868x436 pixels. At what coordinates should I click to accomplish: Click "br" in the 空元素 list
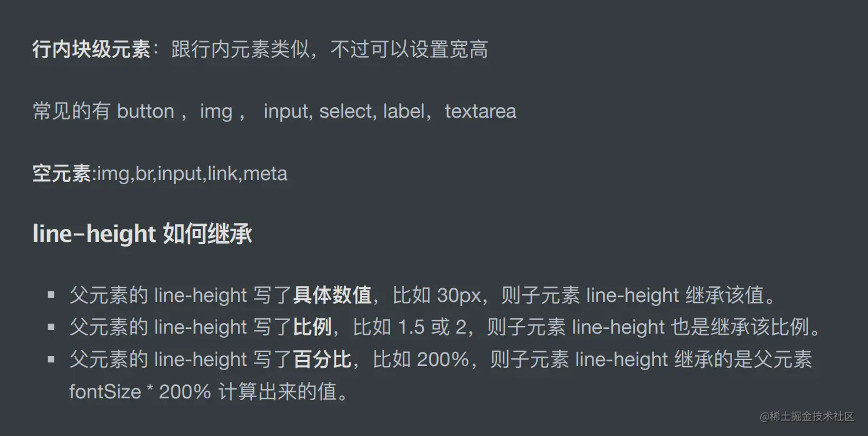(x=143, y=174)
